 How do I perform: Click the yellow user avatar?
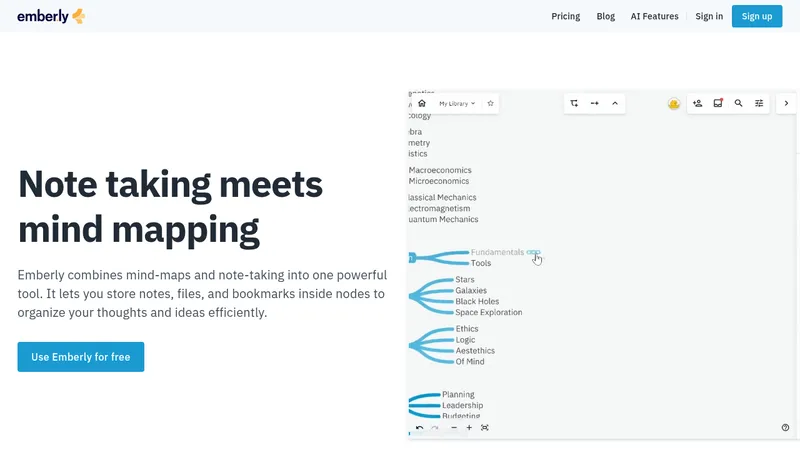[x=673, y=104]
